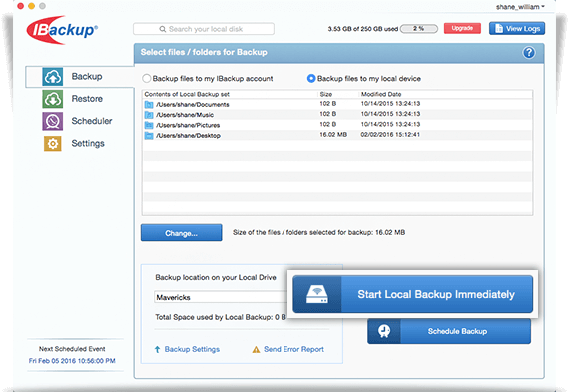The width and height of the screenshot is (569, 392).
Task: Click folder icon for /Users/shane/Documents
Action: click(149, 105)
